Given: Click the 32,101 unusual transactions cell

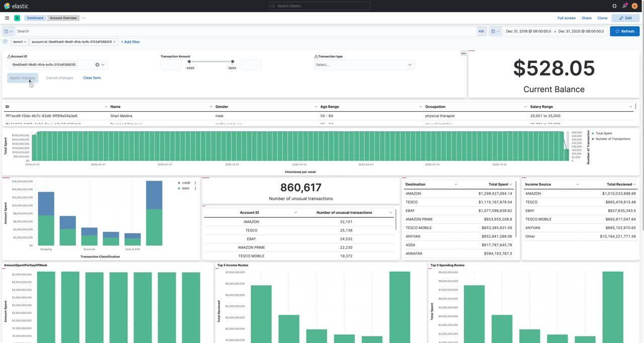Looking at the screenshot, I should (346, 222).
